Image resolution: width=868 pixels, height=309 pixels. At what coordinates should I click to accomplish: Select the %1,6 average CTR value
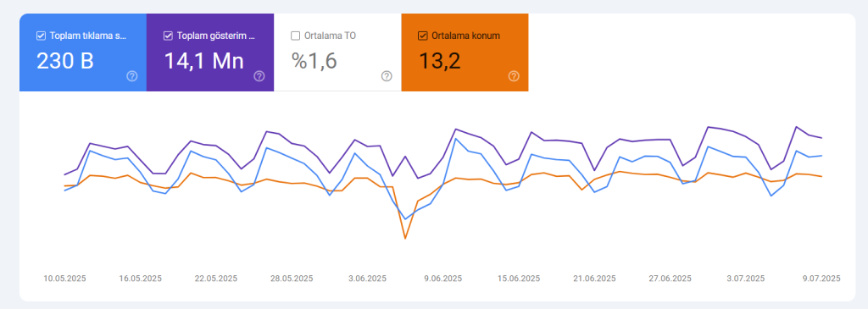coord(314,61)
